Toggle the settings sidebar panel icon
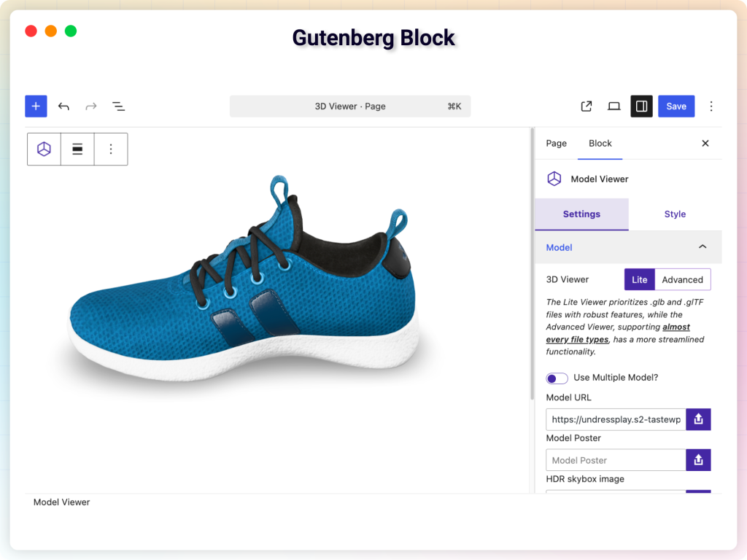The width and height of the screenshot is (747, 560). pos(641,106)
